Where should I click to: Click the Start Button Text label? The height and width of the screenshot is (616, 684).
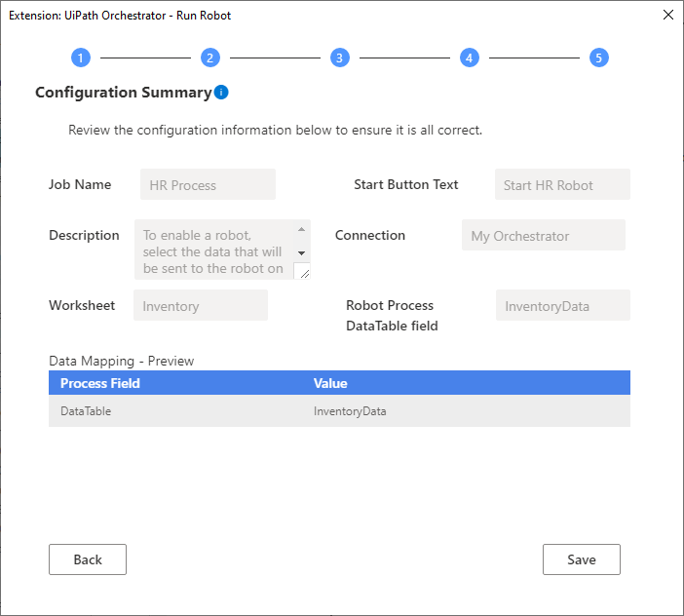(x=406, y=184)
